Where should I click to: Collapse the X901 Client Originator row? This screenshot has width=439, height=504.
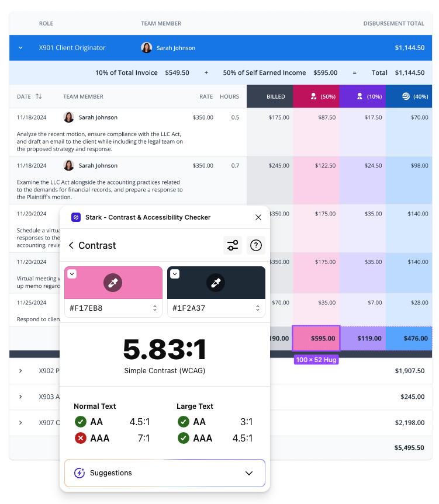pos(20,48)
